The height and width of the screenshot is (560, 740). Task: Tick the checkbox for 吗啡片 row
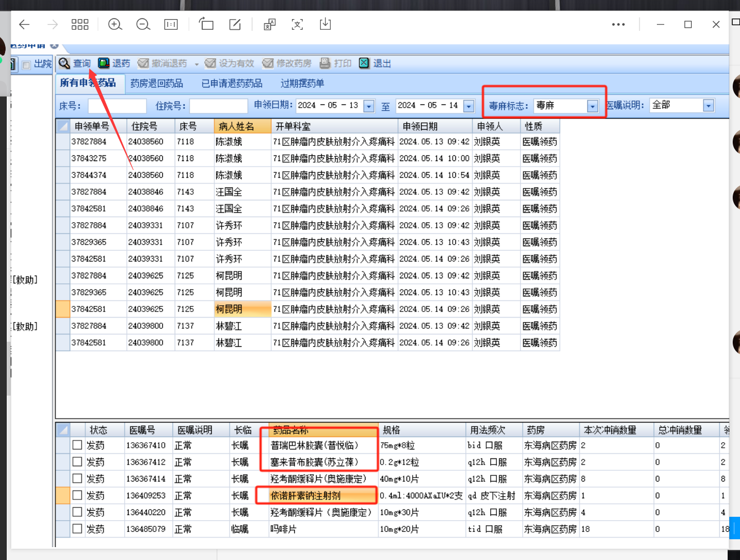tap(77, 529)
